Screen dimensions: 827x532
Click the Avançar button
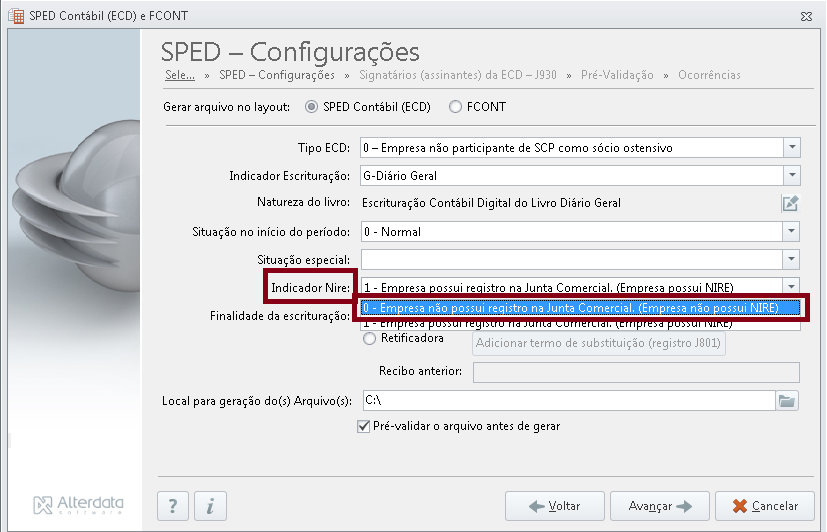(x=660, y=506)
